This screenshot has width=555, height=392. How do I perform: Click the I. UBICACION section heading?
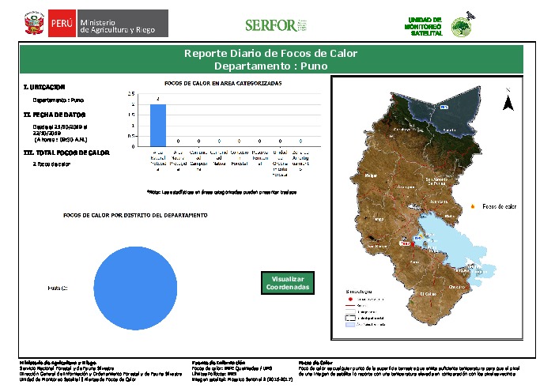tap(44, 87)
